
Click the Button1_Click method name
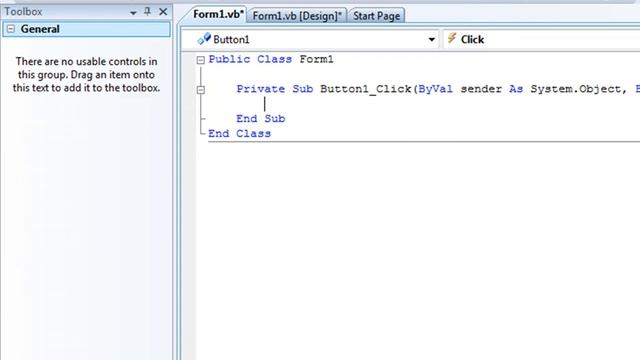pyautogui.click(x=365, y=89)
